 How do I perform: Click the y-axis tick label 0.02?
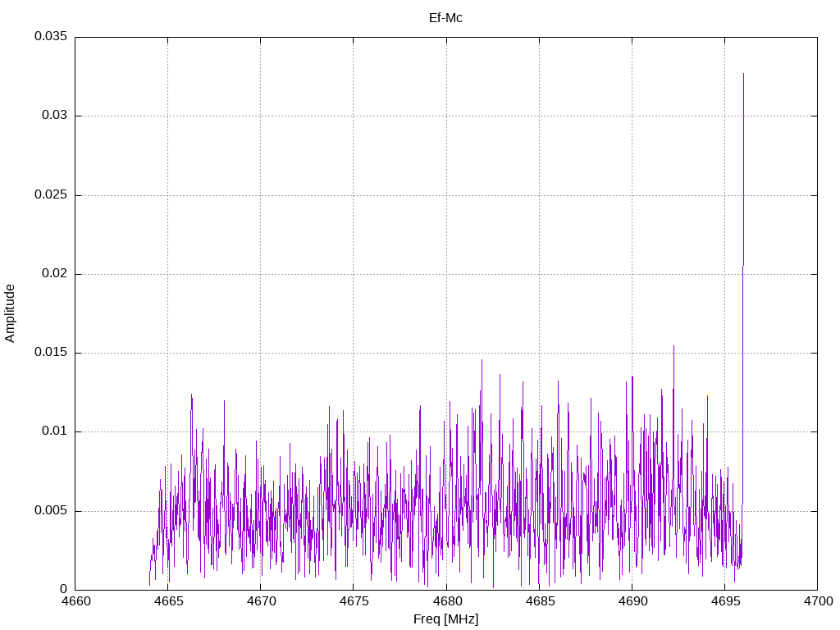point(55,273)
